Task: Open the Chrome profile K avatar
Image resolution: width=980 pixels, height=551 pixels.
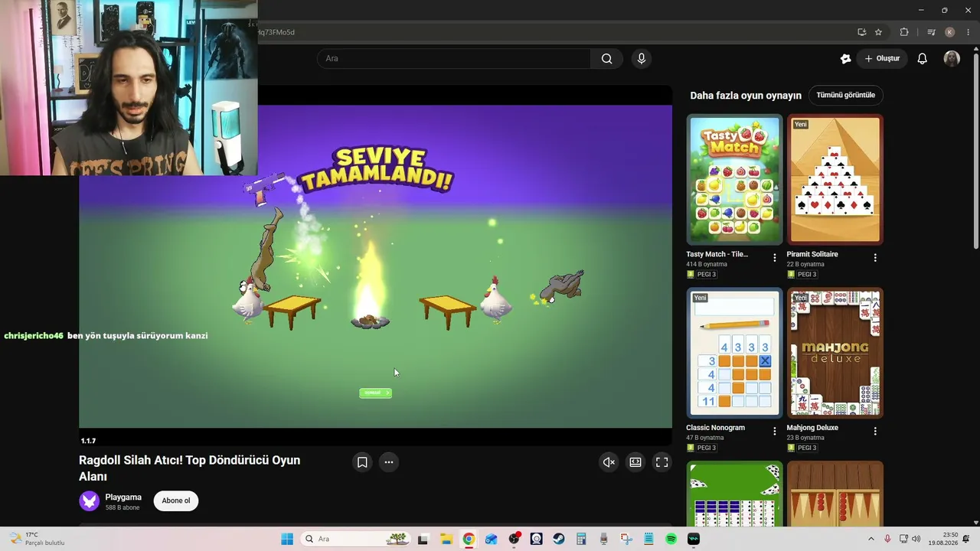Action: [x=950, y=32]
